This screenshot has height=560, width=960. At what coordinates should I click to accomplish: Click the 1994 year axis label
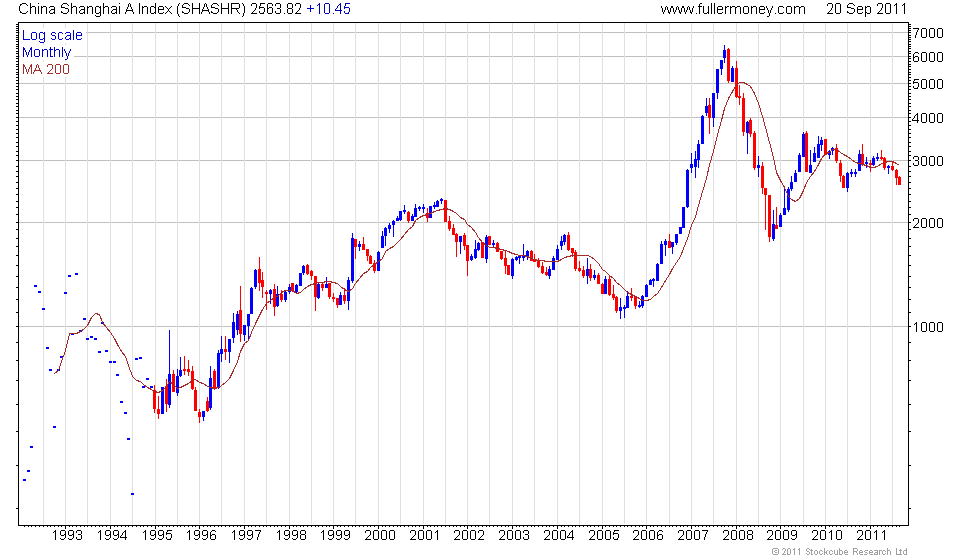pos(112,536)
